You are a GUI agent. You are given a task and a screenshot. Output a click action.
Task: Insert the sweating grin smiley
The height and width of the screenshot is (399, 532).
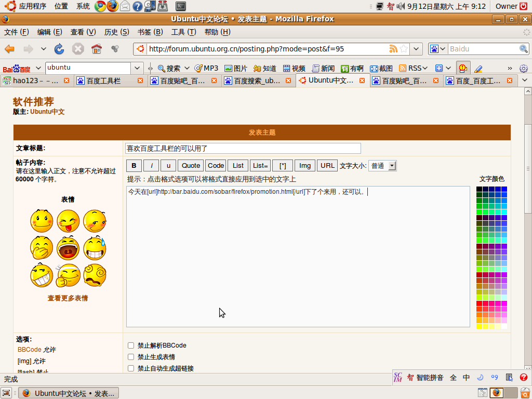tap(95, 248)
